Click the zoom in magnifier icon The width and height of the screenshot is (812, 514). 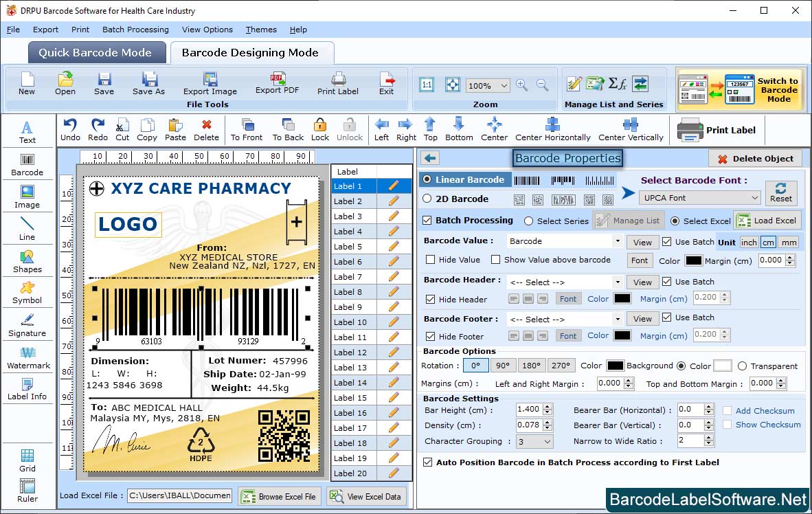coord(522,85)
